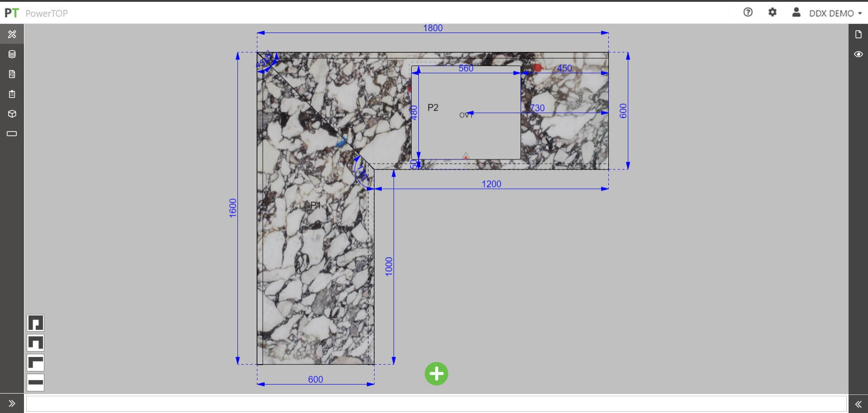The width and height of the screenshot is (868, 413).
Task: Click the bottom command input field
Action: [436, 404]
